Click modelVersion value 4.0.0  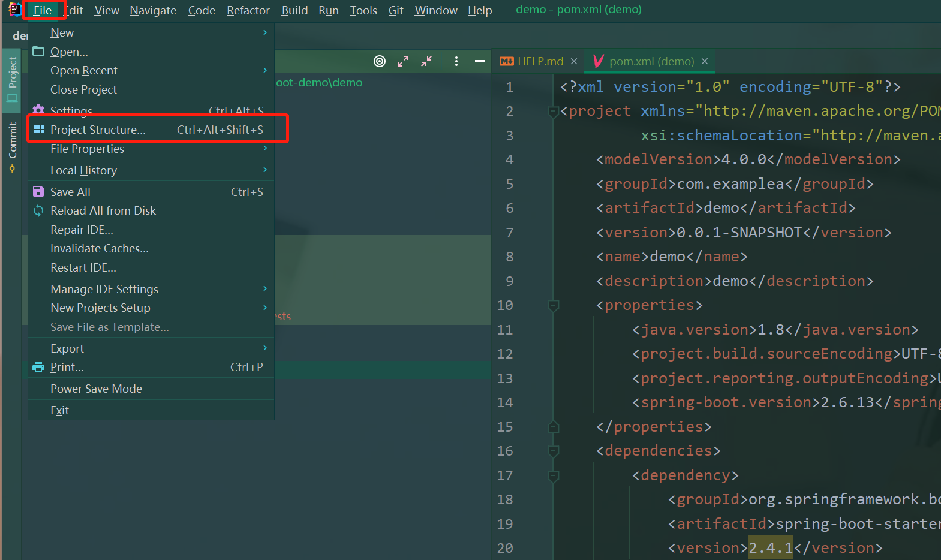pos(744,159)
